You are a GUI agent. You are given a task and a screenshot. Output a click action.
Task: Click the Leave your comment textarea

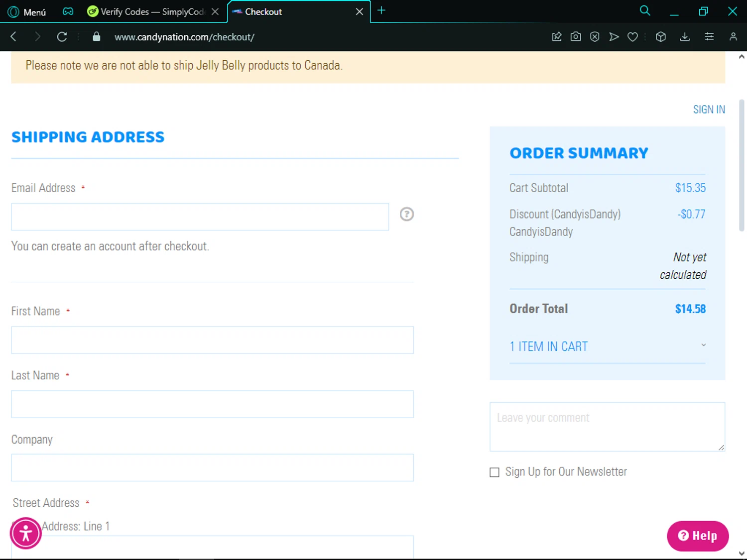[x=607, y=427]
